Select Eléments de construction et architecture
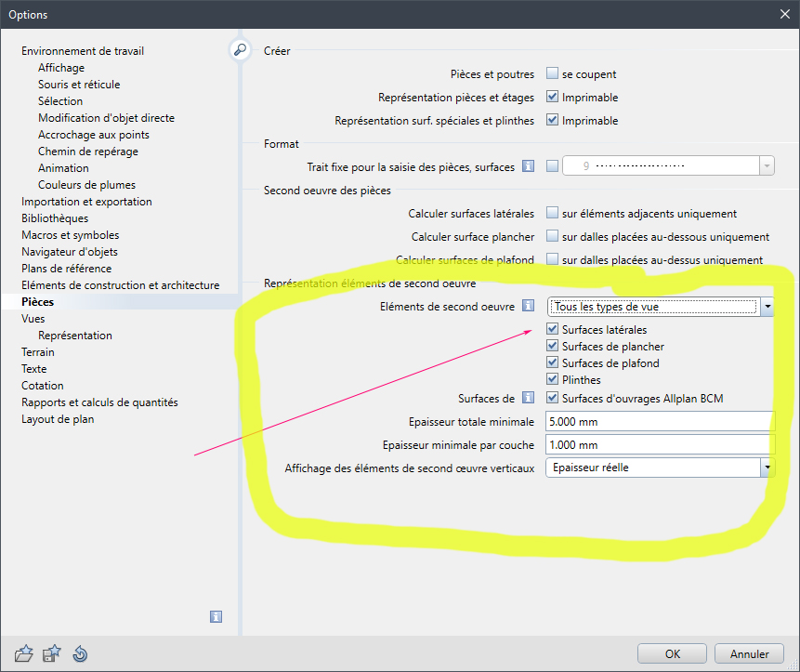800x672 pixels. (121, 285)
